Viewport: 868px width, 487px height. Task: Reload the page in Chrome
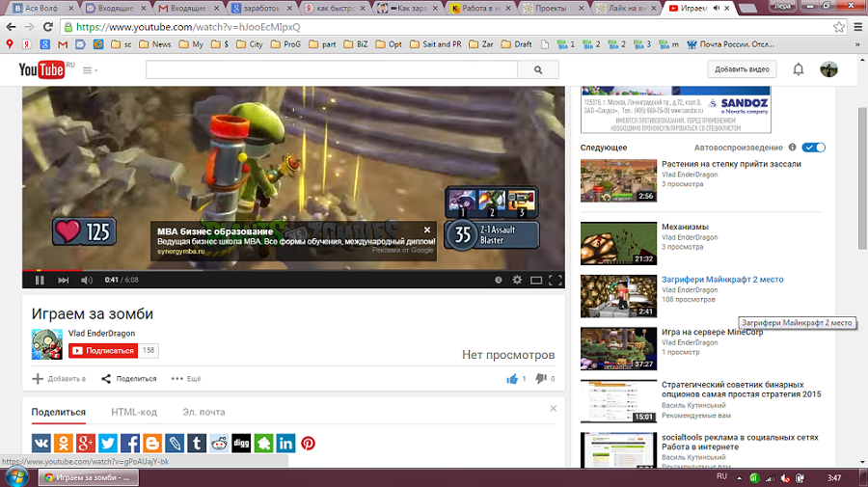tap(48, 27)
